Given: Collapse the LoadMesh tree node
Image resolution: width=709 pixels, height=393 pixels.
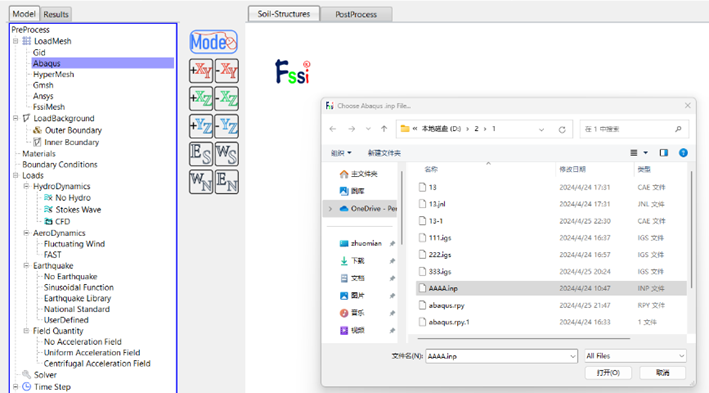Looking at the screenshot, I should click(x=15, y=41).
